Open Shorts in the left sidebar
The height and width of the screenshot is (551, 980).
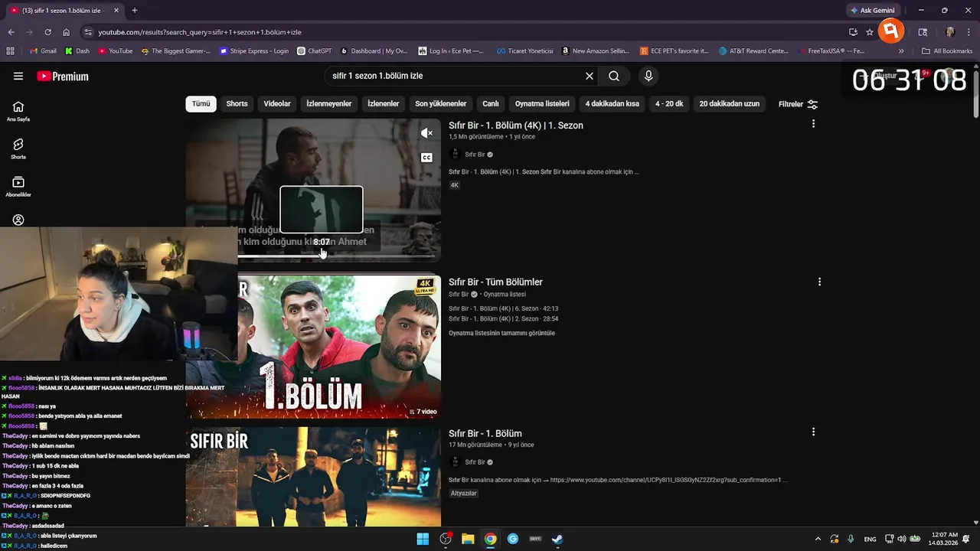(18, 148)
